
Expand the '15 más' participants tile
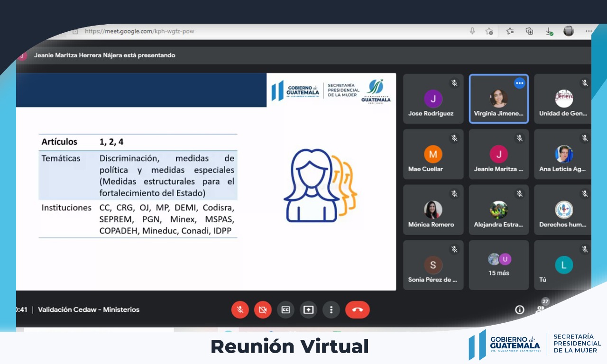498,265
